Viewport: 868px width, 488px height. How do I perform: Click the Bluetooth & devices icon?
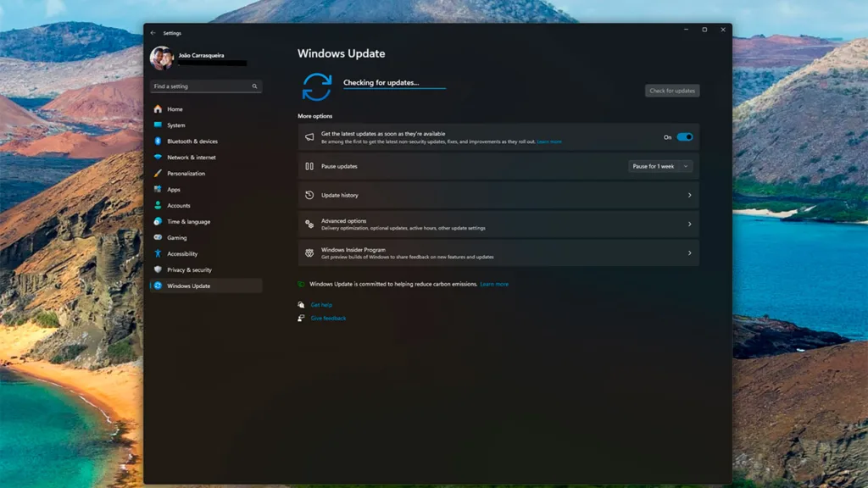(x=158, y=141)
